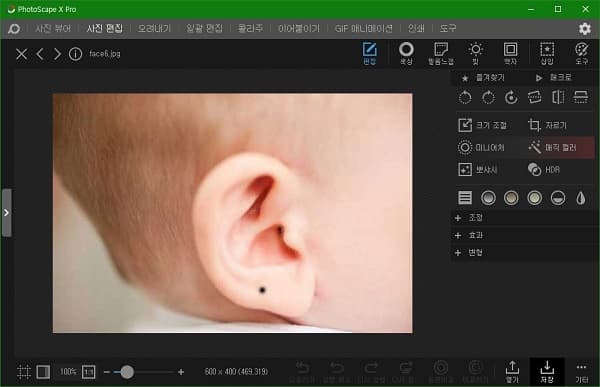Viewport: 600px width, 387px height.
Task: Click the baby ear photo on the canvas
Action: [x=233, y=213]
